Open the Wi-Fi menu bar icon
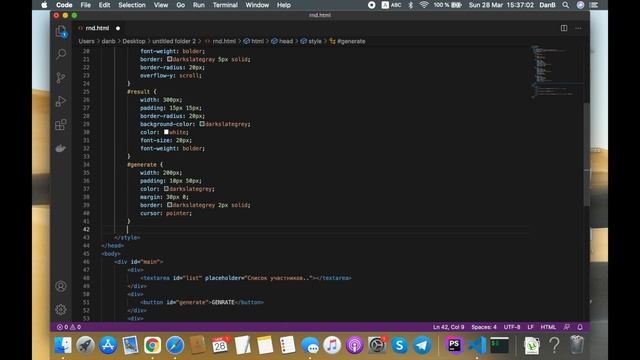The width and height of the screenshot is (640, 360). (424, 5)
